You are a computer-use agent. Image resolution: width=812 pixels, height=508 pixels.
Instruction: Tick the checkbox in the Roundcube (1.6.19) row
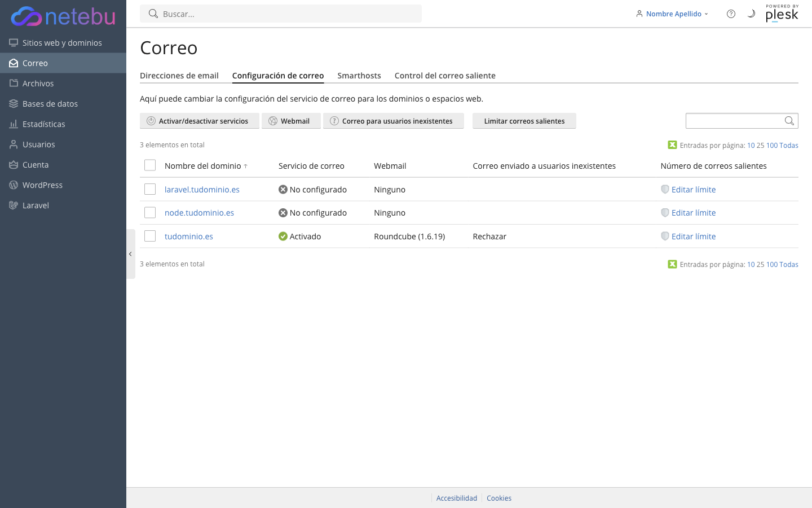coord(150,236)
